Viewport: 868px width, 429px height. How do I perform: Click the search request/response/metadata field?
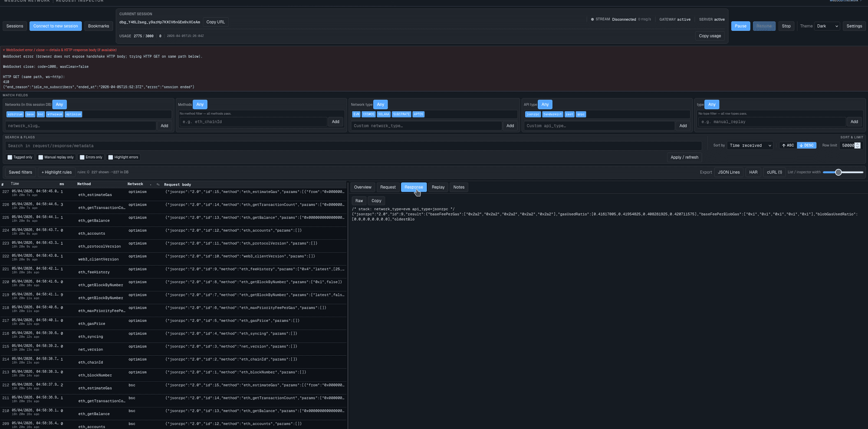(352, 146)
